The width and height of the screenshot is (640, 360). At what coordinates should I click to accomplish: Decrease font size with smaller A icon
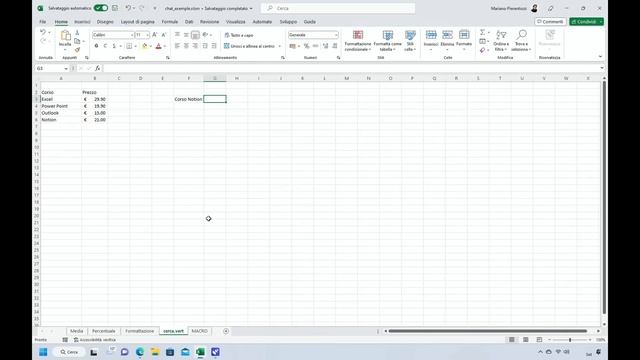[x=164, y=35]
